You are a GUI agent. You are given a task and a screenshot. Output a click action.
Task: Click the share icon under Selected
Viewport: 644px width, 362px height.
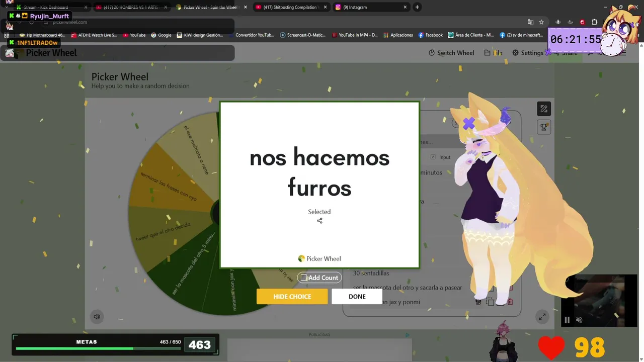pos(319,221)
